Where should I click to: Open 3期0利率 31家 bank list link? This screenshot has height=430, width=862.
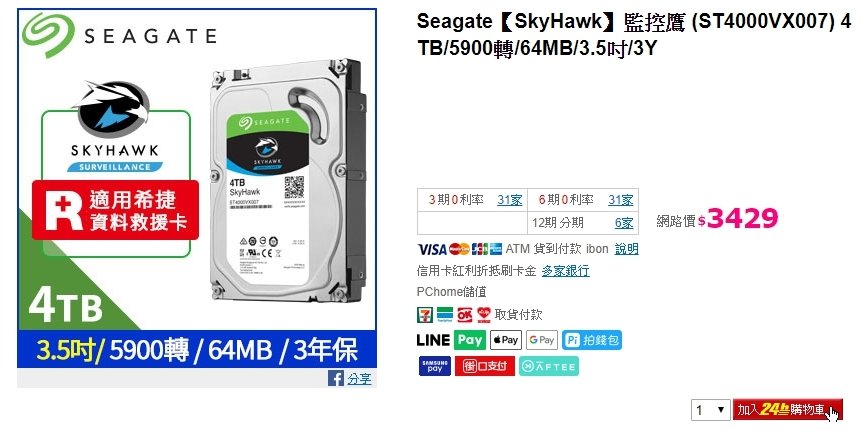coord(510,200)
